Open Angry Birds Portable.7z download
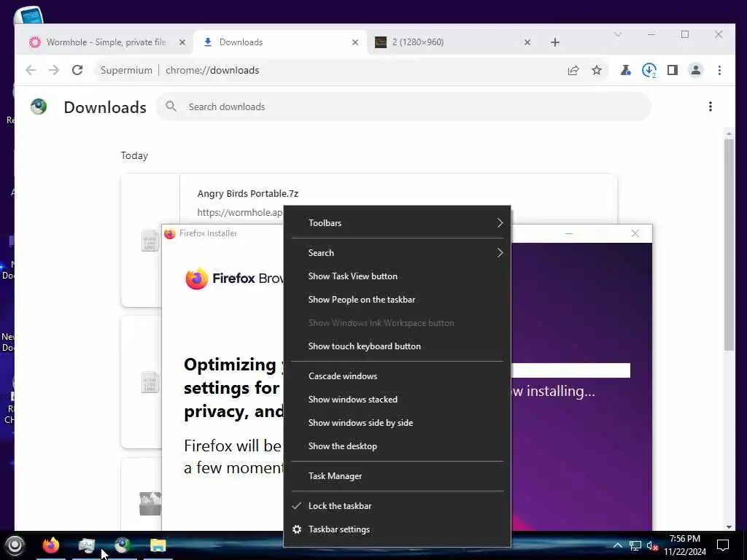Screen dimensions: 747x560 coord(248,194)
